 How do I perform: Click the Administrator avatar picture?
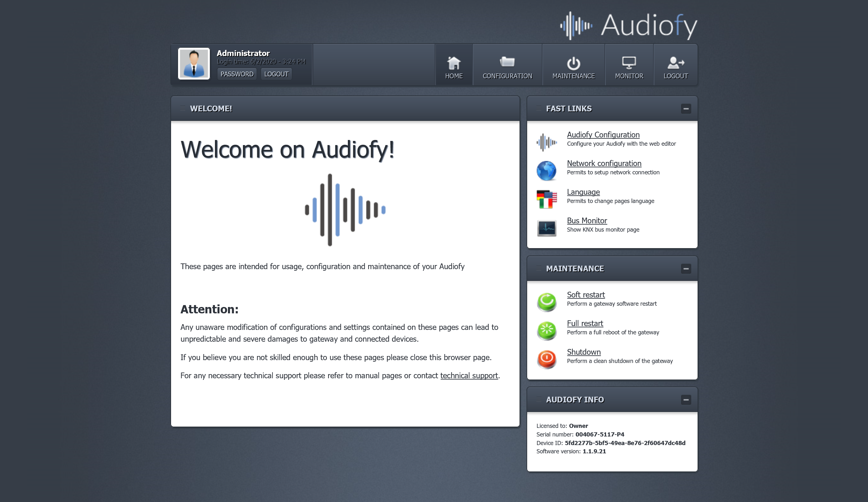(x=194, y=64)
